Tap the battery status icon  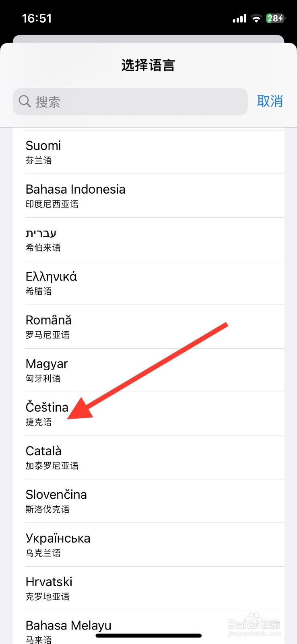276,19
